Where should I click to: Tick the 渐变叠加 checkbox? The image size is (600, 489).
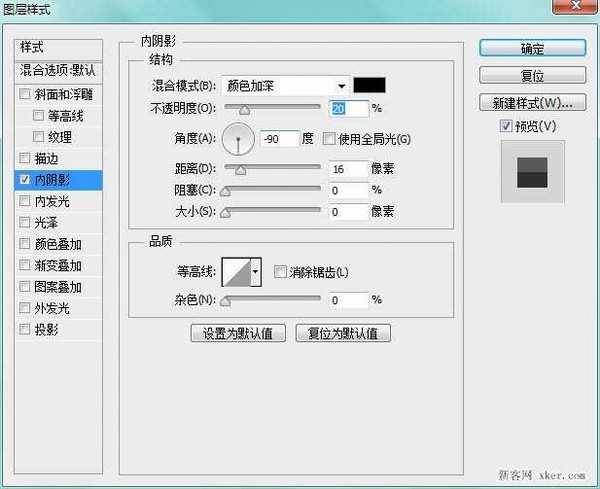[x=25, y=265]
